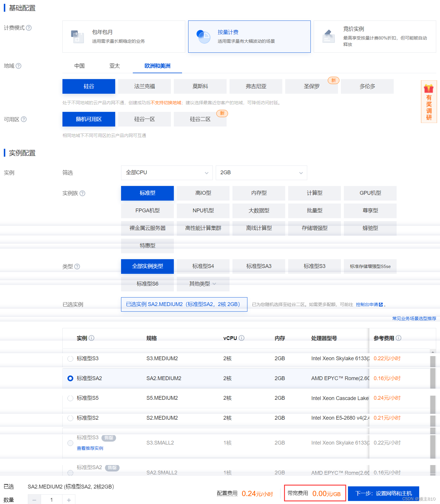440x504 pixels.
Task: Click the info icon beside vCPU header
Action: click(x=242, y=338)
